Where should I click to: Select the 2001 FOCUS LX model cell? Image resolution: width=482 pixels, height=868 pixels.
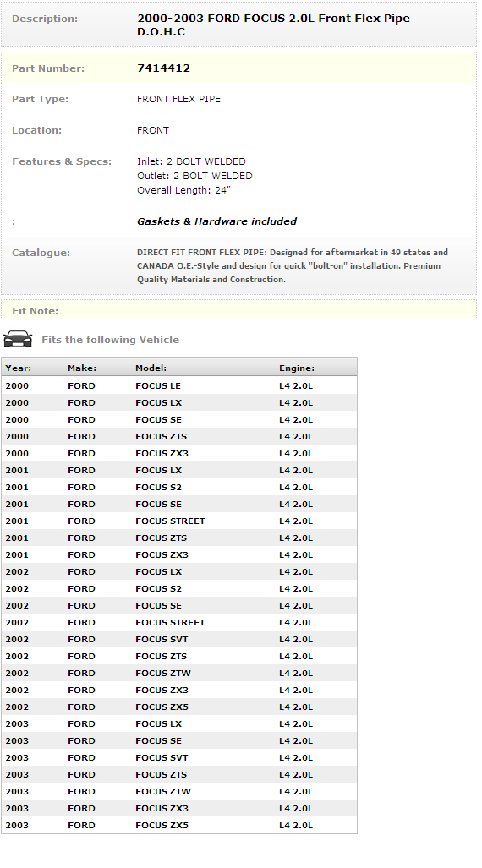pyautogui.click(x=158, y=471)
